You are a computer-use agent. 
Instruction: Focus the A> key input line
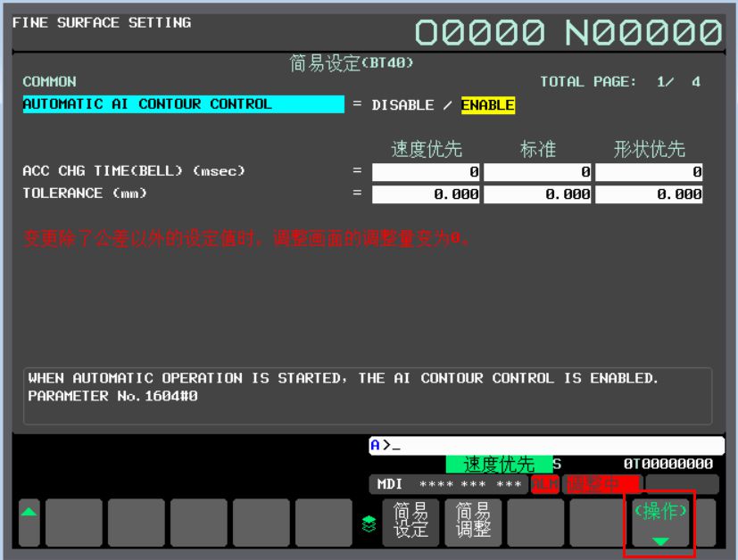point(546,446)
